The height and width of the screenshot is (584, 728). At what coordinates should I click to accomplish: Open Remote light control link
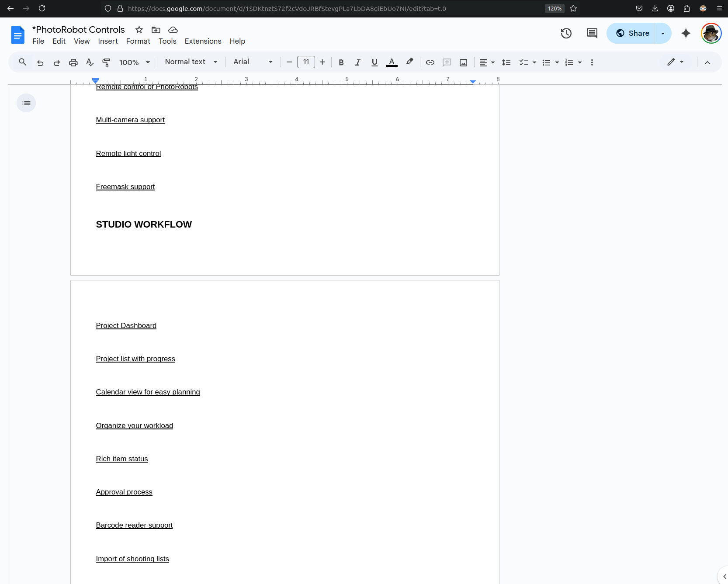[x=128, y=153]
